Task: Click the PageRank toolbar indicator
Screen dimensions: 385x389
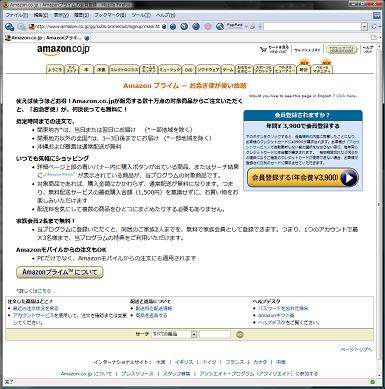Action: [236, 26]
